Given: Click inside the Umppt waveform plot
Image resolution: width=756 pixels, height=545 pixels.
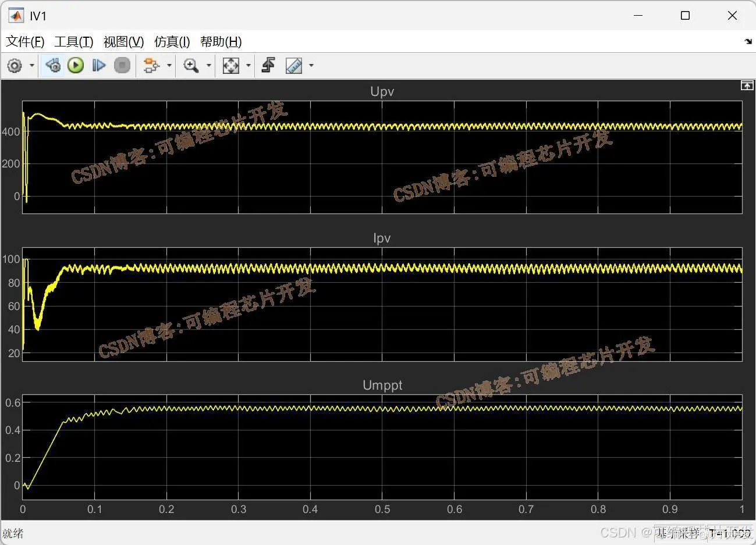Looking at the screenshot, I should (382, 447).
